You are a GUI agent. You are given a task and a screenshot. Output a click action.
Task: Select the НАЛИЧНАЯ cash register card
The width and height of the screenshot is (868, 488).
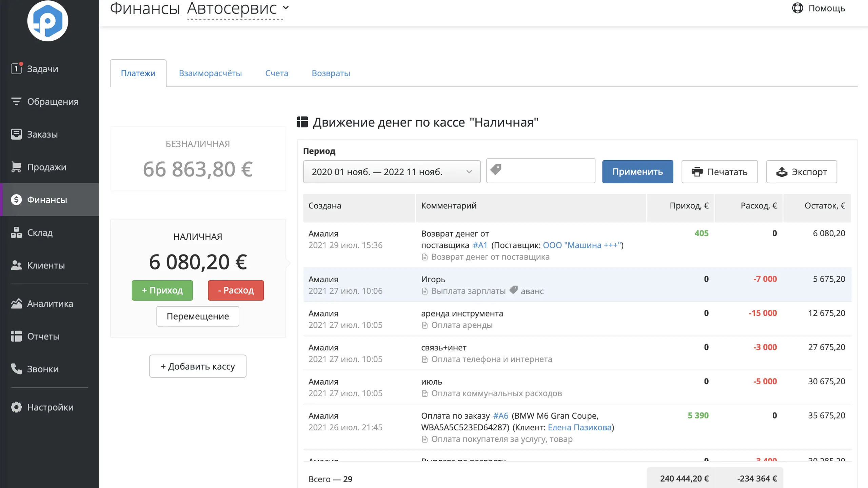click(198, 278)
